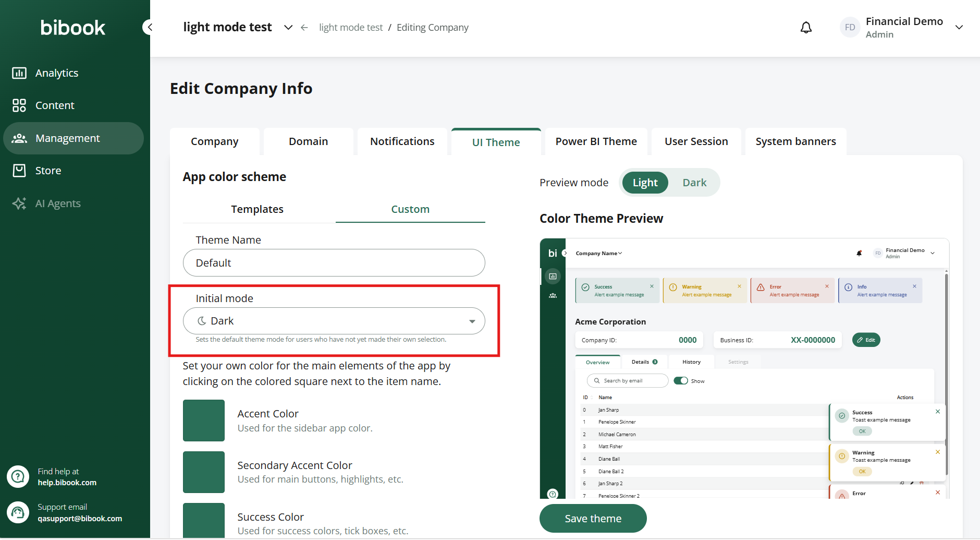Click the bell icon inside the theme preview

tap(859, 253)
